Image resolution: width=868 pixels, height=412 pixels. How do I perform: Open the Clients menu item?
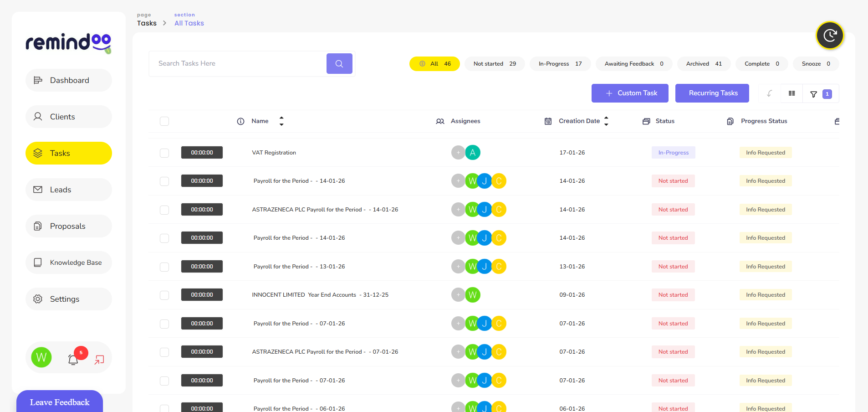[69, 117]
